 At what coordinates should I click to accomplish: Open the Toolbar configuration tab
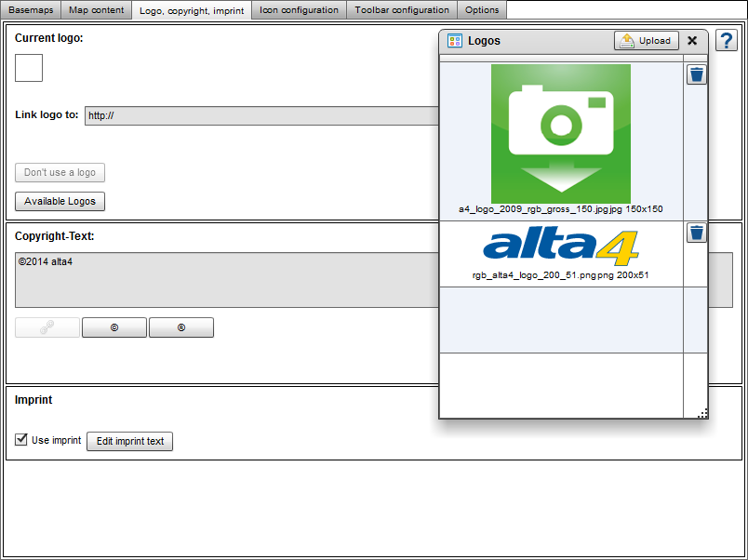[402, 9]
